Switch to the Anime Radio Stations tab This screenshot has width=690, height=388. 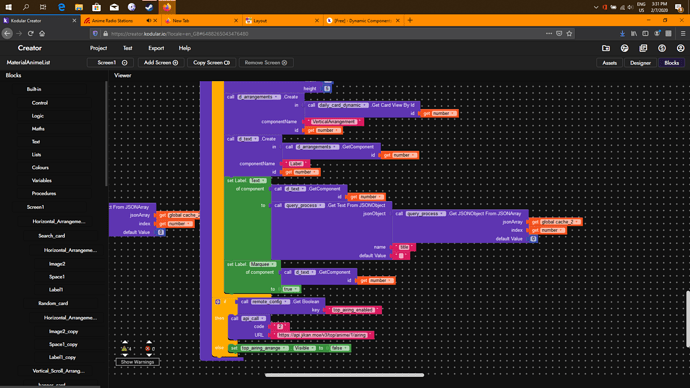pyautogui.click(x=121, y=21)
